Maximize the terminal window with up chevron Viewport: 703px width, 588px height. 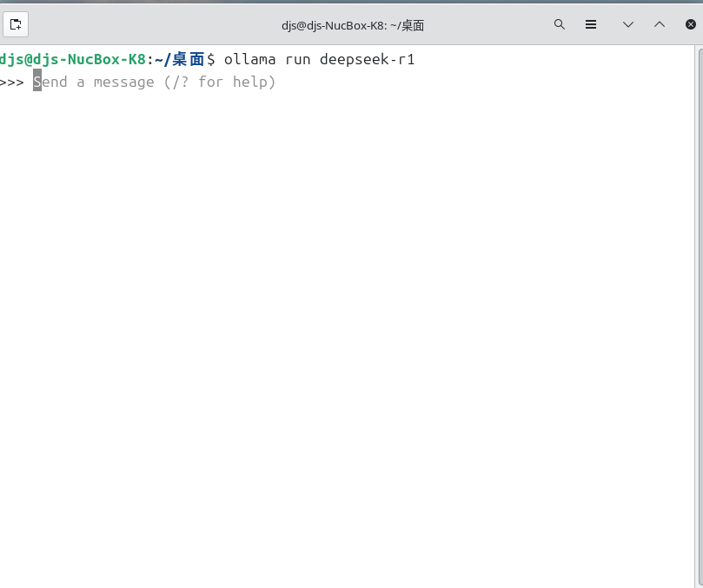(x=660, y=24)
